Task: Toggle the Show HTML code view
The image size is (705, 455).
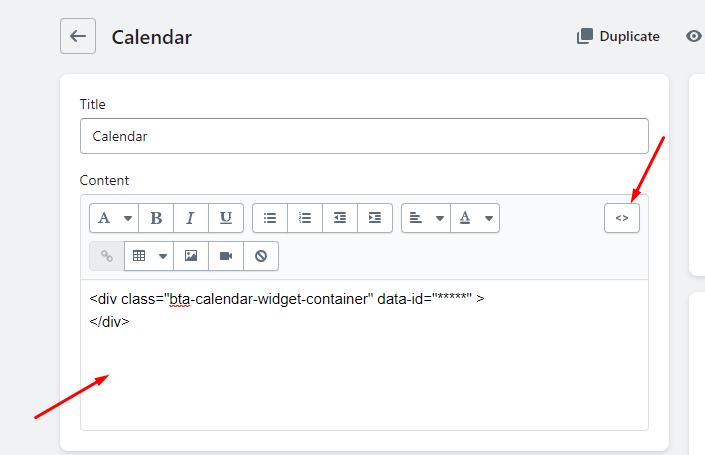Action: point(622,218)
